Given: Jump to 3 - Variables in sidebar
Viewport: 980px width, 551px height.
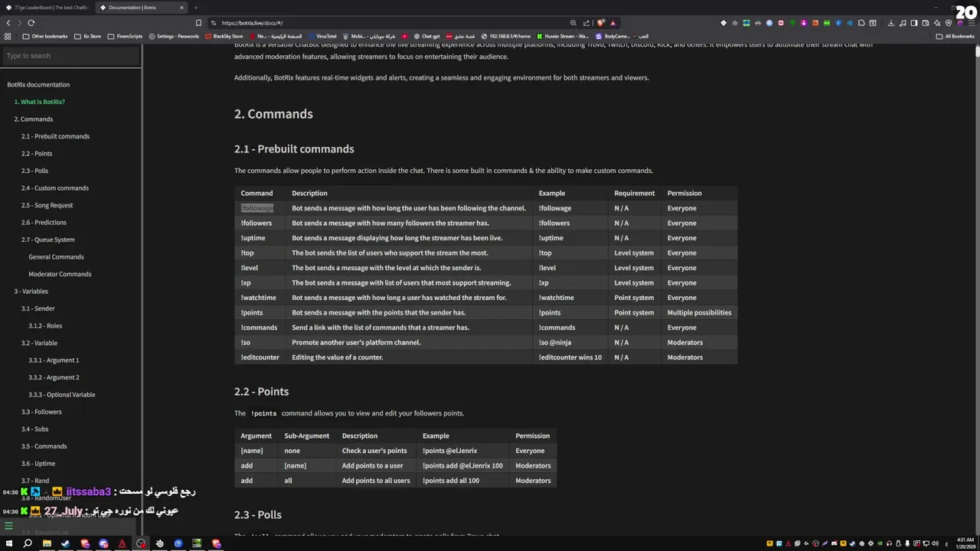Looking at the screenshot, I should (x=31, y=292).
